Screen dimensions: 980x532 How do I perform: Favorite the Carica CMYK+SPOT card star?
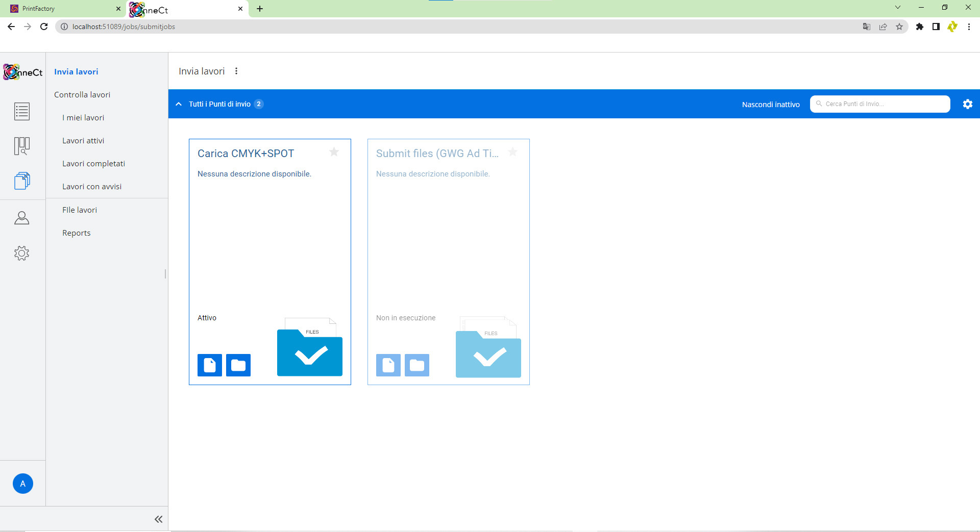334,152
